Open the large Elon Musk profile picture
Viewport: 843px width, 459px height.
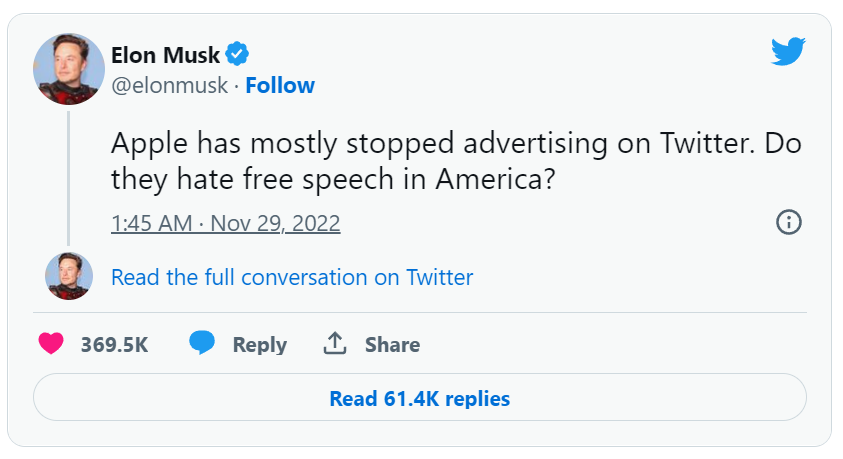tap(69, 68)
